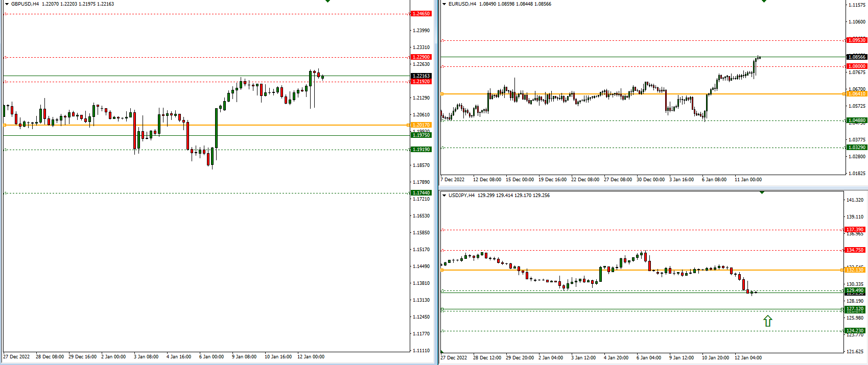Select the red 1.21920 price label on GBPUSD

(421, 82)
